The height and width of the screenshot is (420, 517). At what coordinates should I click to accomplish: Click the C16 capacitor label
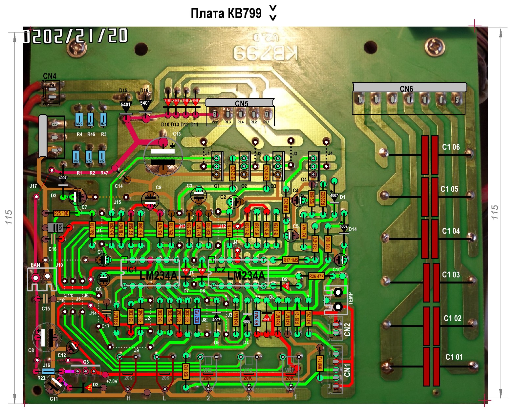click(53, 249)
